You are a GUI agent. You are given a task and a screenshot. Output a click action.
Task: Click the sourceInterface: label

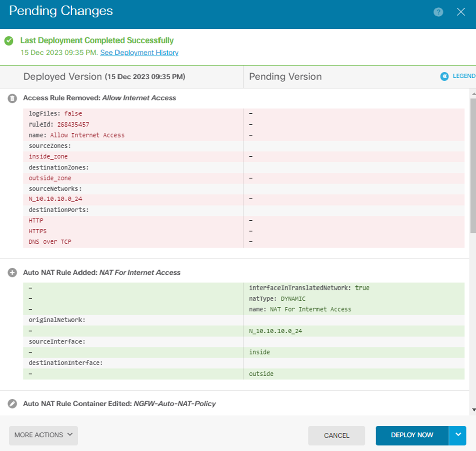point(57,342)
